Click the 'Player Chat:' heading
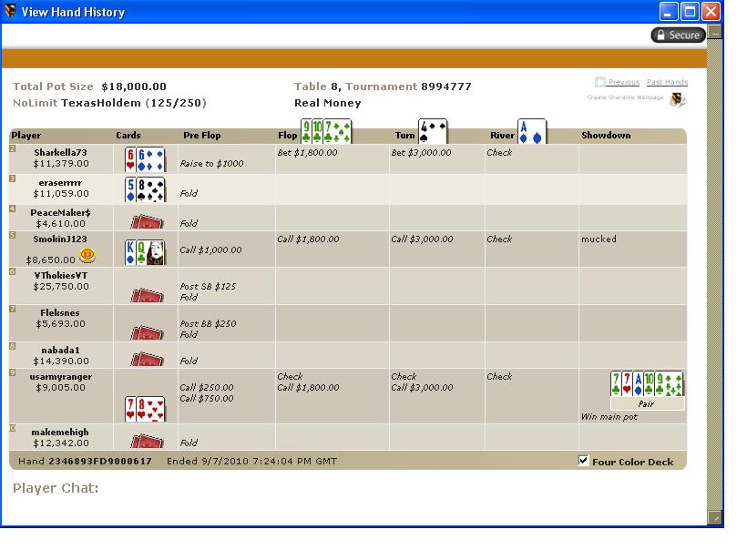Screen dimensions: 747x560 coord(56,488)
